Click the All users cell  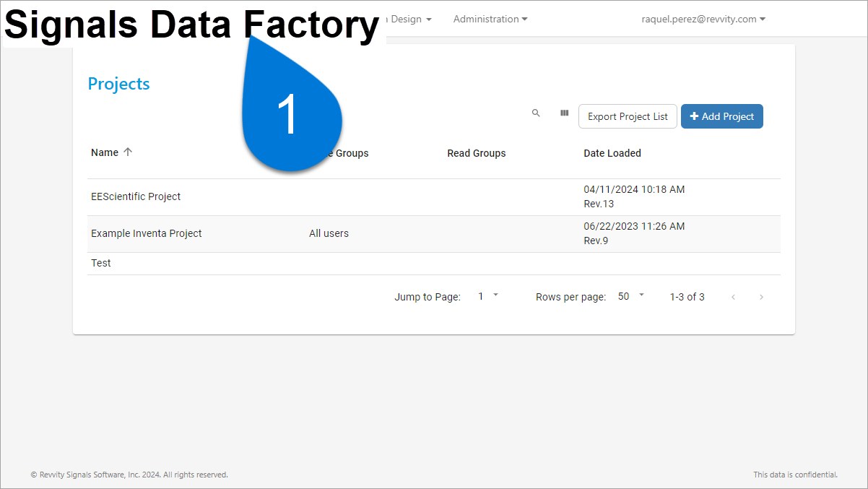click(x=329, y=233)
